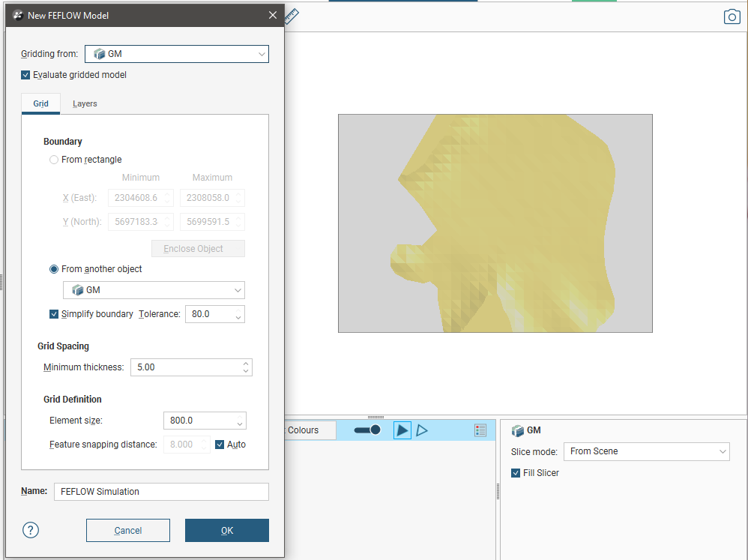The width and height of the screenshot is (748, 560).
Task: Close the New FEFLOW Model dialog
Action: 273,15
